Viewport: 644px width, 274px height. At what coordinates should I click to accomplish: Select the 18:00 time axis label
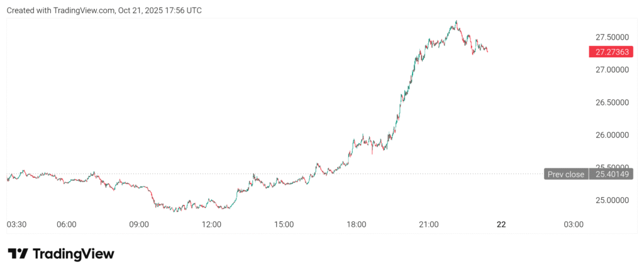point(357,224)
